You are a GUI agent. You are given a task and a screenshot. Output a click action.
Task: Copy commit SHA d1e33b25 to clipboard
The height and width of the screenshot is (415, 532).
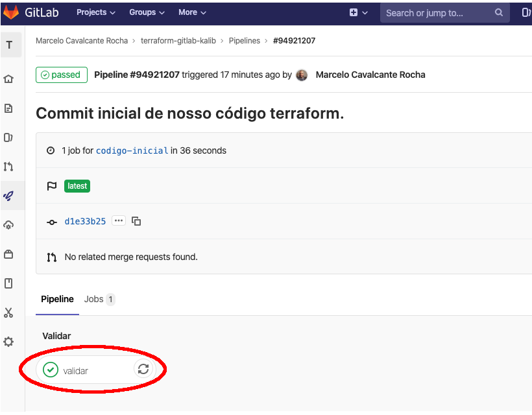(x=136, y=221)
